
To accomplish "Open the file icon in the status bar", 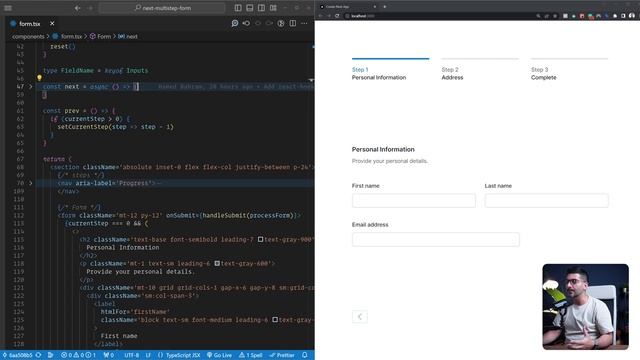I will pyautogui.click(x=51, y=355).
